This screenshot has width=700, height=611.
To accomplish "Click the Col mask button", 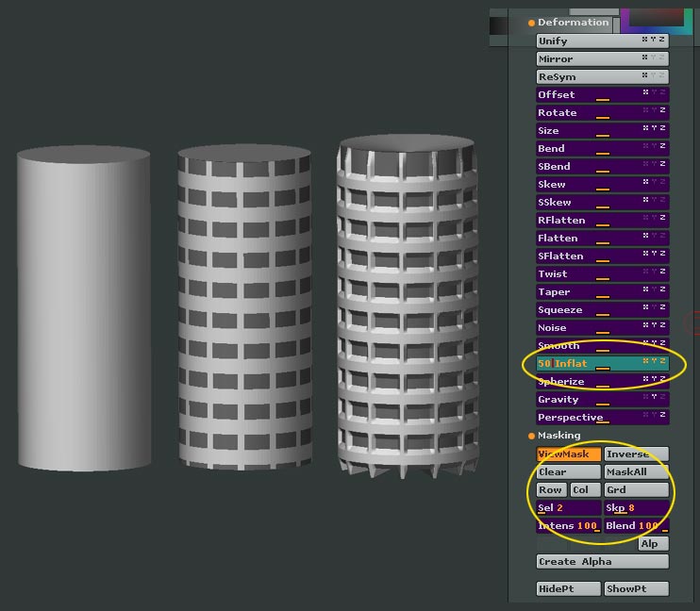I will point(585,489).
